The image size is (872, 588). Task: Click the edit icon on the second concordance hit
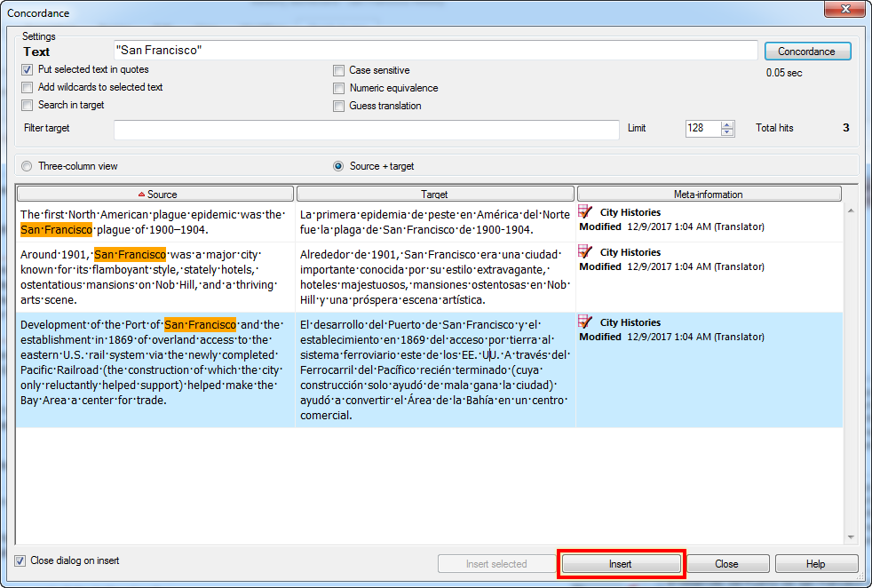584,251
